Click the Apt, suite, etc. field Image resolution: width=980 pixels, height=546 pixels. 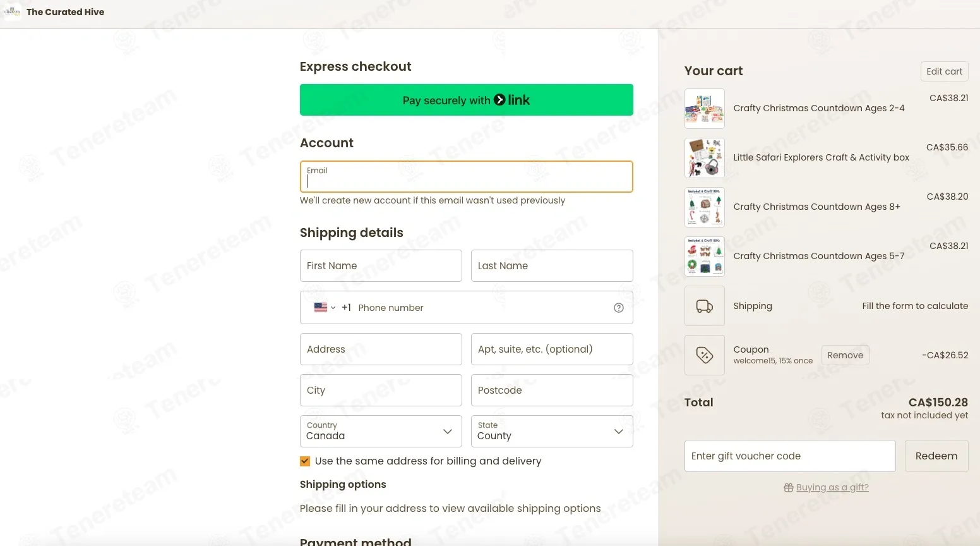(552, 349)
